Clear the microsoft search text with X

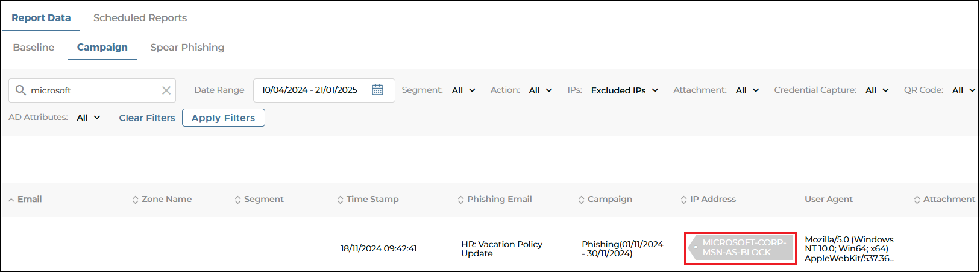click(166, 90)
